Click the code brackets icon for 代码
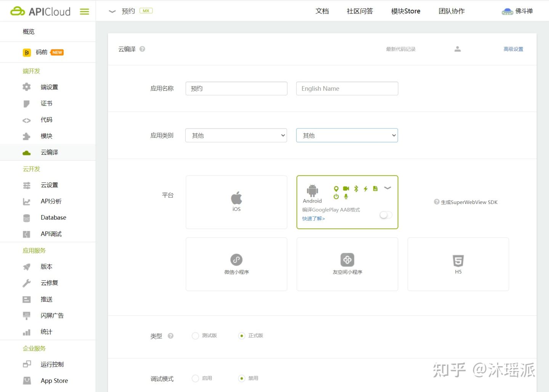This screenshot has width=549, height=392. coord(26,120)
